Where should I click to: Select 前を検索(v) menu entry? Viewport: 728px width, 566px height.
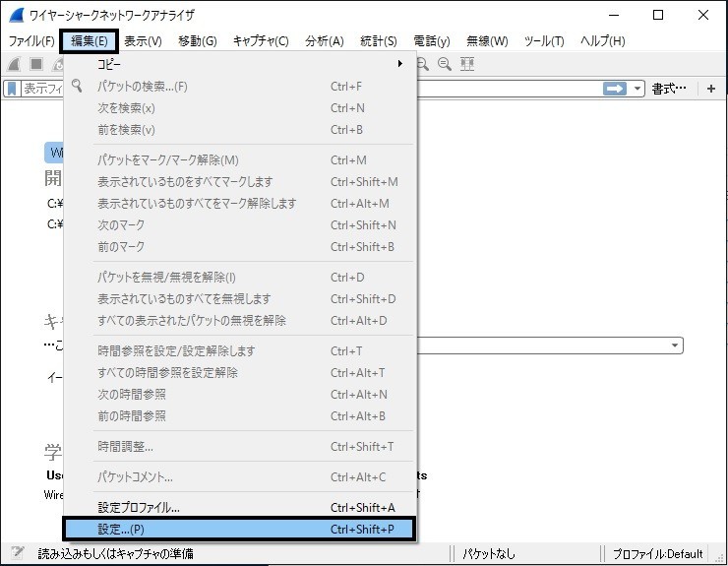[240, 130]
